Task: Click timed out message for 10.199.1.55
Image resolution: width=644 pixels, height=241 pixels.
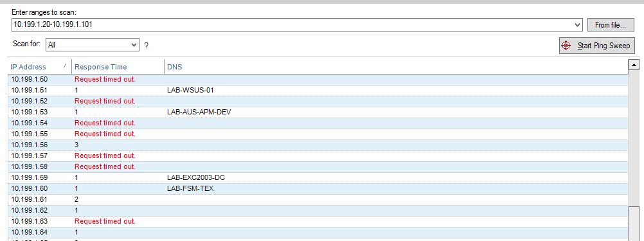Action: tap(105, 134)
